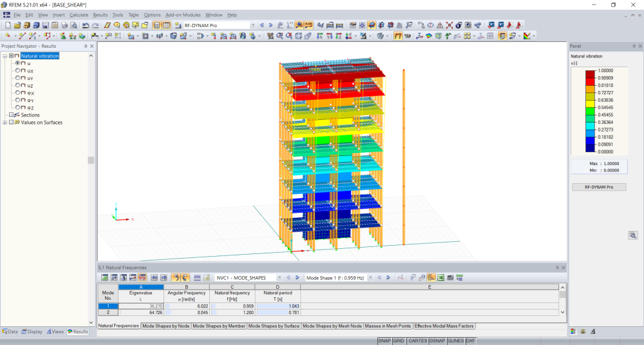Toggle the Table display icon
This screenshot has height=345, width=644.
[x=166, y=26]
